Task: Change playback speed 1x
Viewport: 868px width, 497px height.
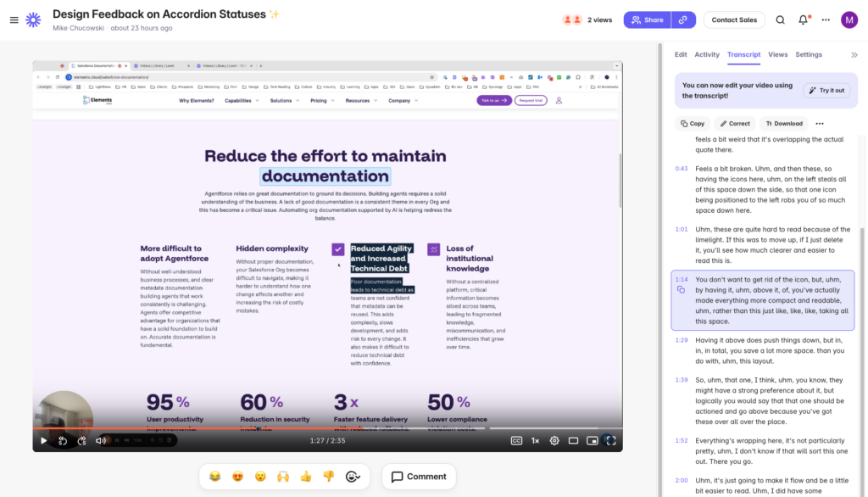Action: [x=536, y=440]
